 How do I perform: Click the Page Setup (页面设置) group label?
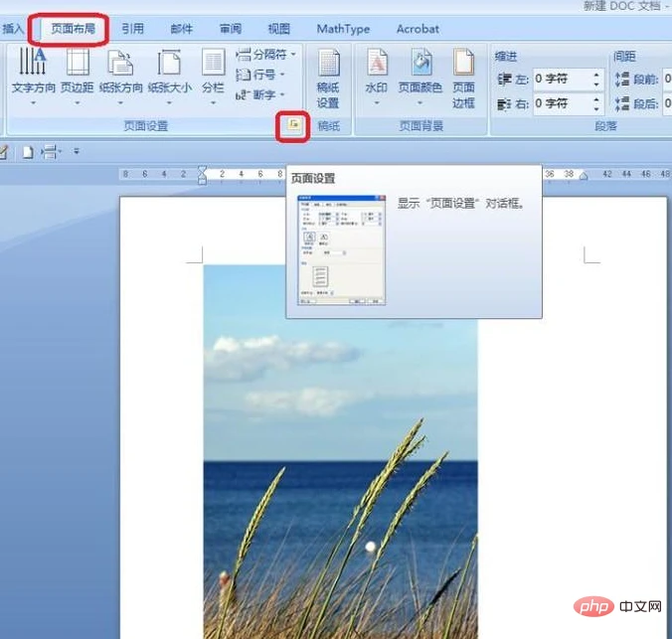pyautogui.click(x=146, y=126)
